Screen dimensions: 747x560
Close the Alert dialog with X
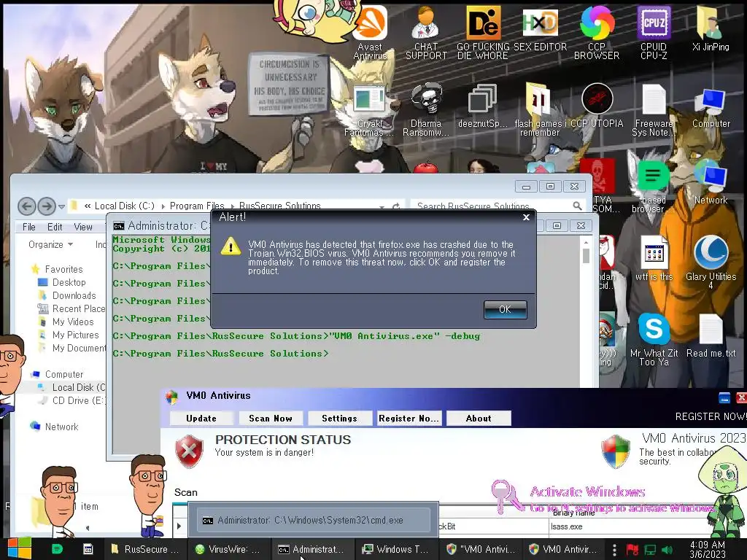[x=526, y=217]
